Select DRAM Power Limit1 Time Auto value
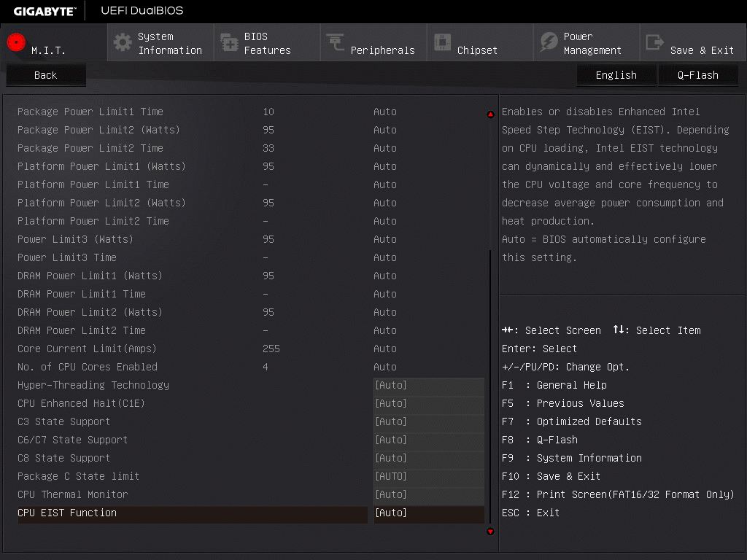747x560 pixels. 385,294
